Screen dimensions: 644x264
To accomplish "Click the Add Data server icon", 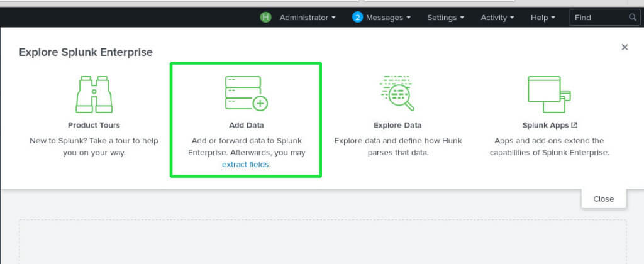I will [x=246, y=94].
